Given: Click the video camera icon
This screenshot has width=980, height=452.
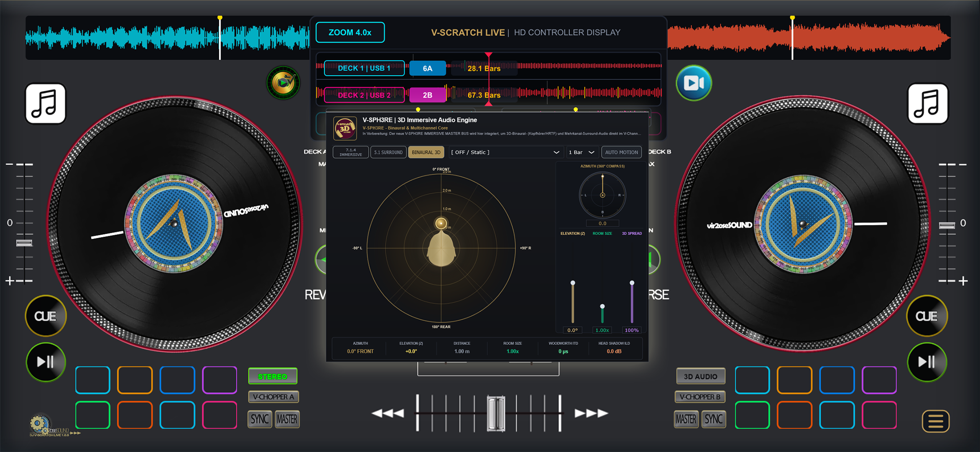Looking at the screenshot, I should (x=694, y=83).
